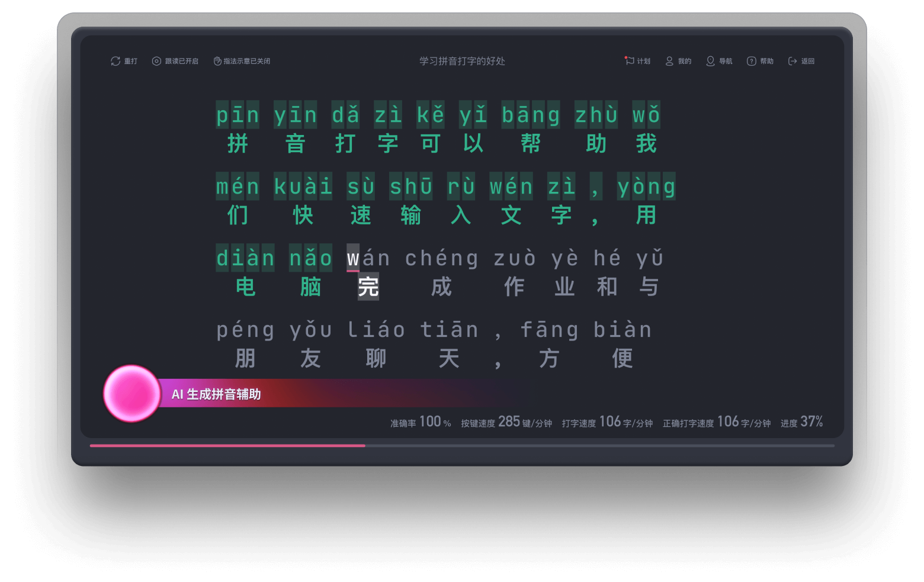Click the pinyin syllable chéng
Viewport: 924px width, 582px height.
pyautogui.click(x=441, y=258)
